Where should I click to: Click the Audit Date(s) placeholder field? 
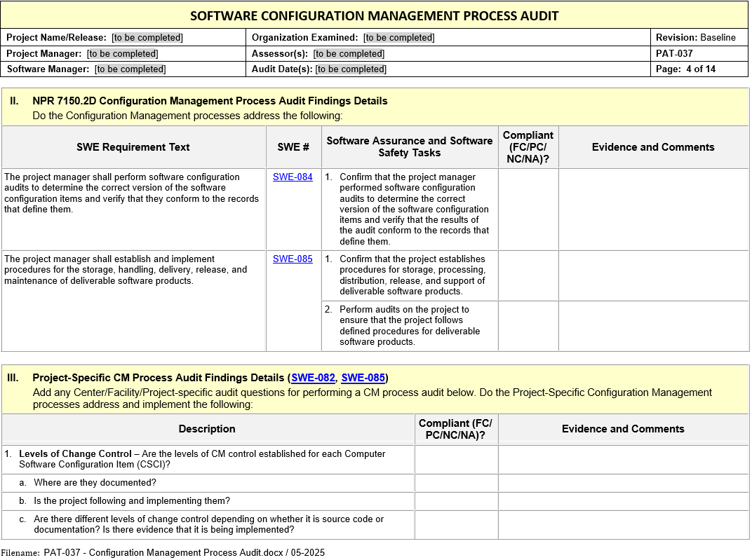click(351, 69)
